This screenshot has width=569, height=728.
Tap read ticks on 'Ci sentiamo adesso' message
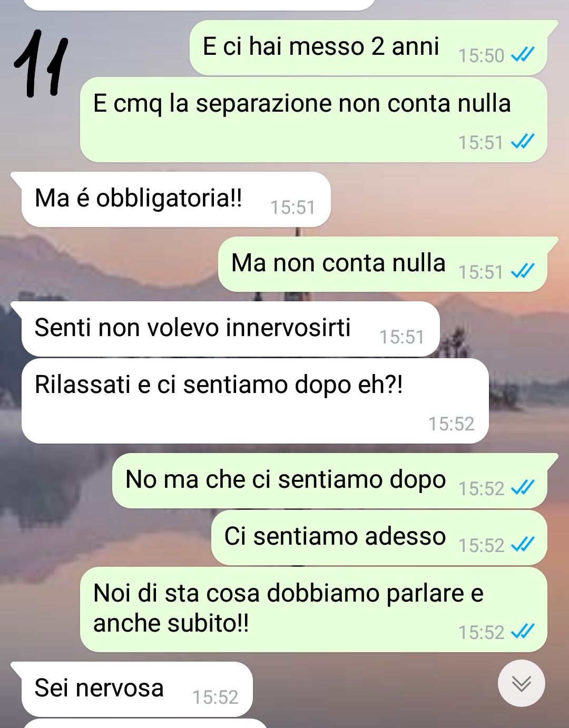[523, 544]
